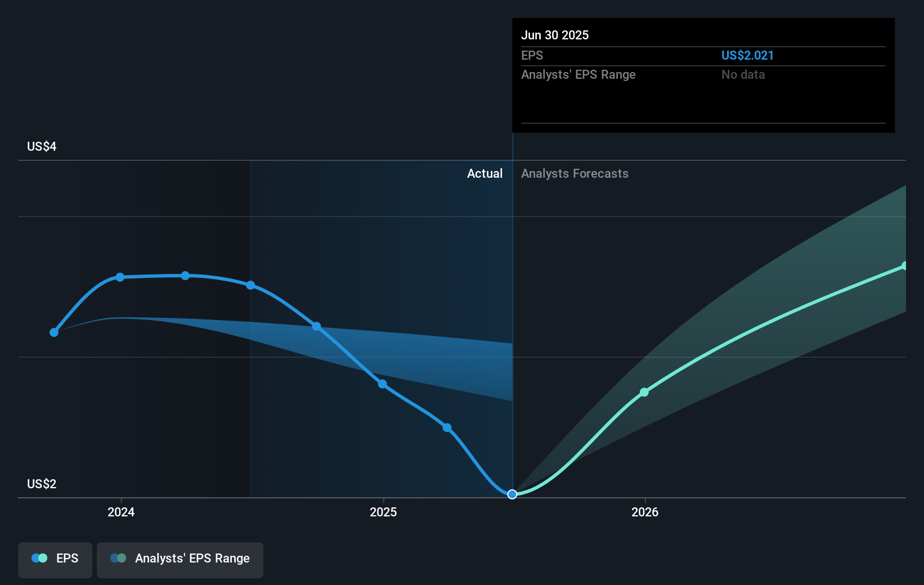Screen dimensions: 924x585
Task: Click the Analysts' EPS Range dot icon
Action: pyautogui.click(x=118, y=558)
